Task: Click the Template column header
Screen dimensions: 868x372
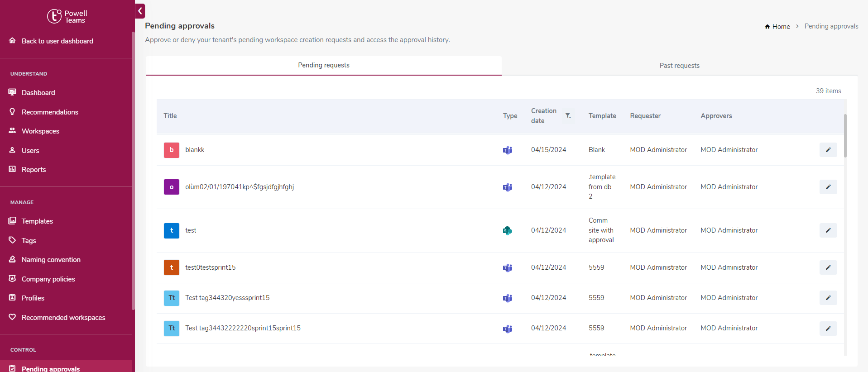Action: pyautogui.click(x=602, y=116)
